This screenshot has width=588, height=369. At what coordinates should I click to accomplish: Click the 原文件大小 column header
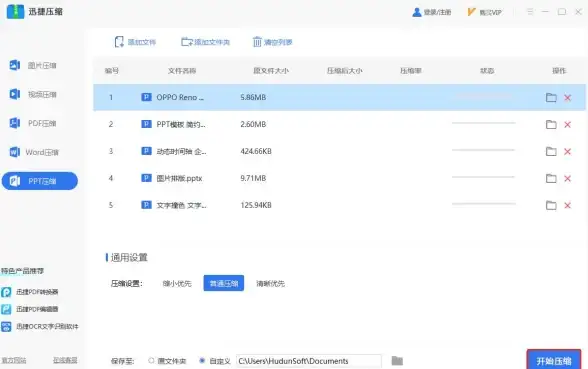click(x=271, y=71)
